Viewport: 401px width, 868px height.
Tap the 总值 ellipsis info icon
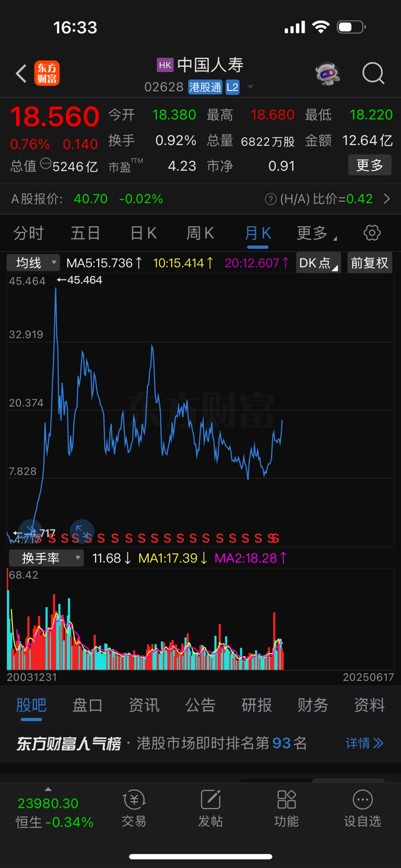pos(46,164)
